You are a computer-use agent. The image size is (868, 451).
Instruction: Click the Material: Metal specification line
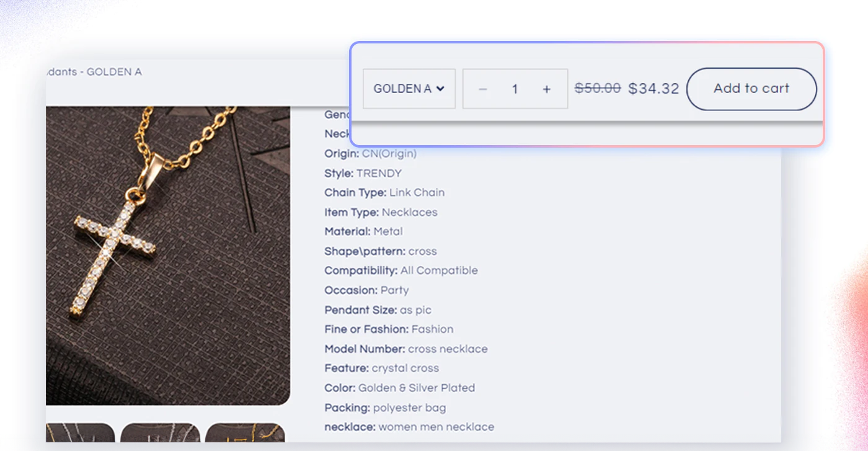tap(363, 231)
